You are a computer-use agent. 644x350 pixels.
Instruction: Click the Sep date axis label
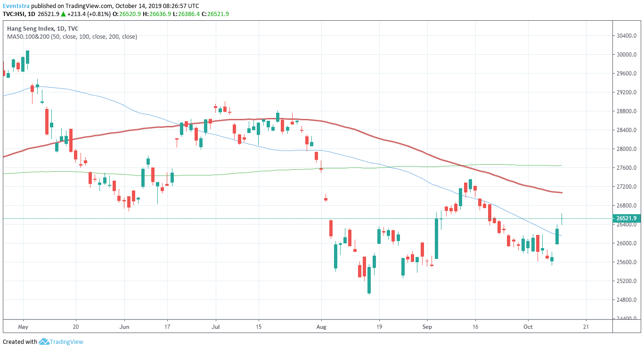pos(427,326)
